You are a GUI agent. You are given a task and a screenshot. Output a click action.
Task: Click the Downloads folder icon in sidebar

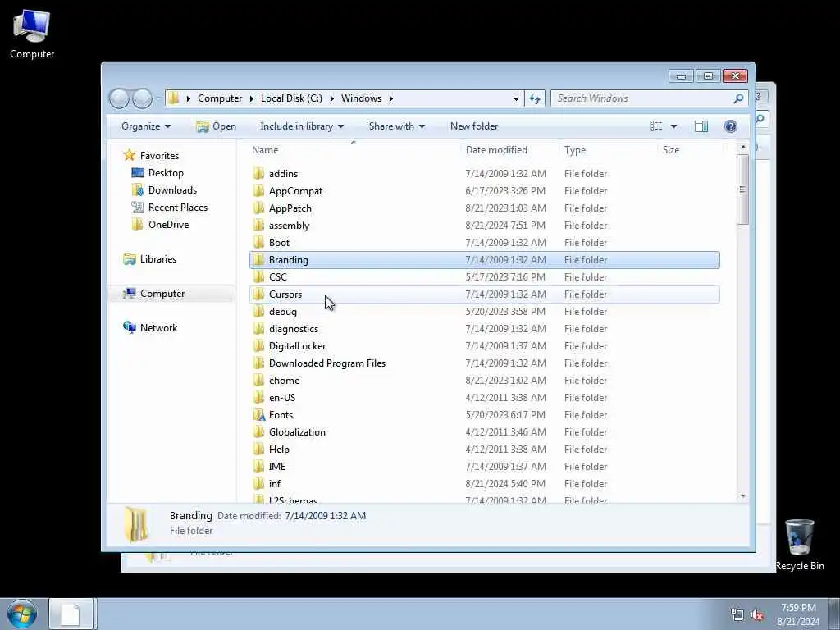click(x=138, y=190)
